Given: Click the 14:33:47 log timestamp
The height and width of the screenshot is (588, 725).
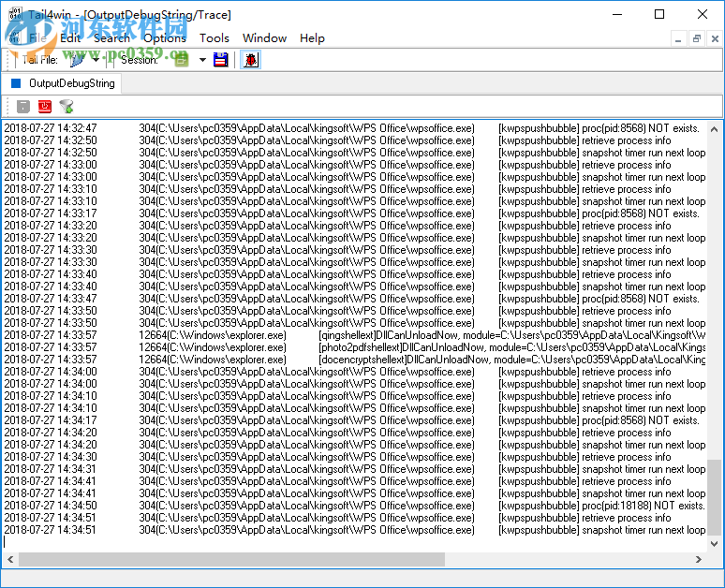Looking at the screenshot, I should point(51,299).
